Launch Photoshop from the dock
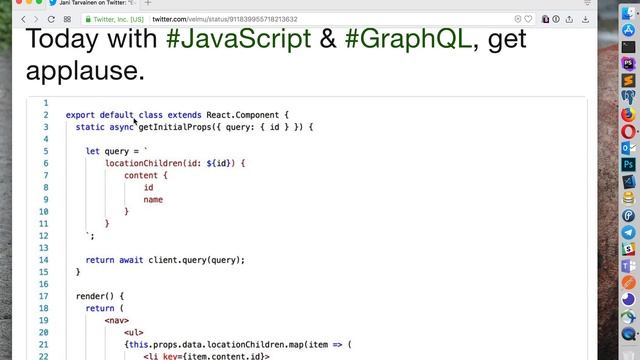Image resolution: width=640 pixels, height=360 pixels. pos(629,165)
